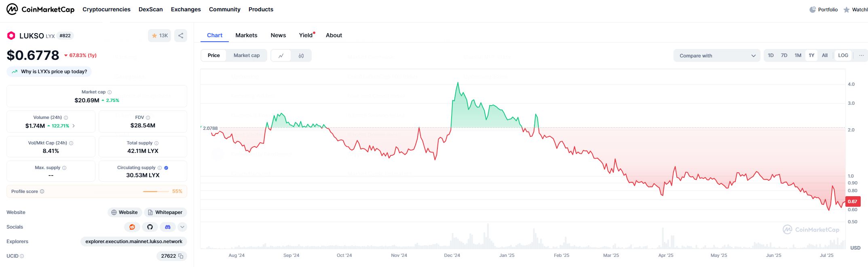Screen dimensions: 868x267
Task: Click the document icon on the Whitepaper button
Action: click(150, 212)
